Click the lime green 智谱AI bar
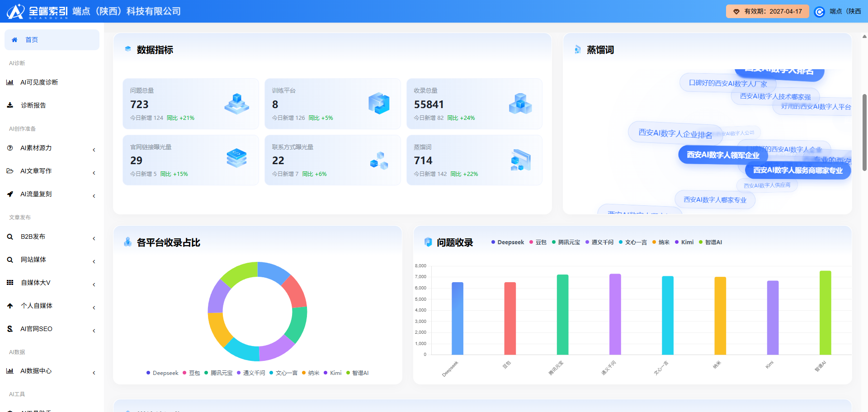Image resolution: width=868 pixels, height=412 pixels. (x=826, y=313)
